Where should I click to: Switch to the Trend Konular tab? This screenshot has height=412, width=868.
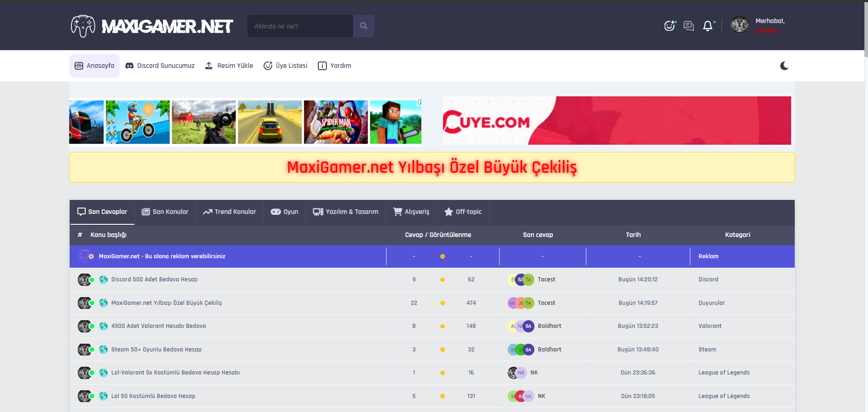tap(230, 212)
